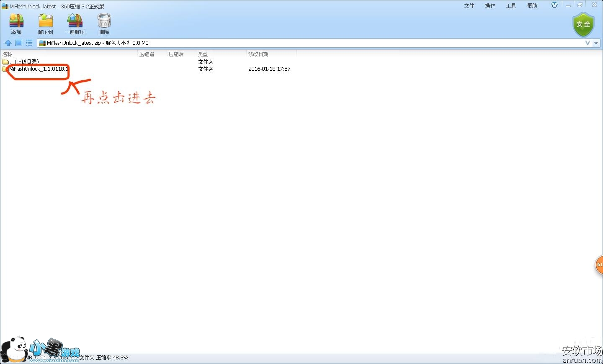Sort files by the 名称 column header
Viewport: 603px width, 364px height.
point(69,54)
